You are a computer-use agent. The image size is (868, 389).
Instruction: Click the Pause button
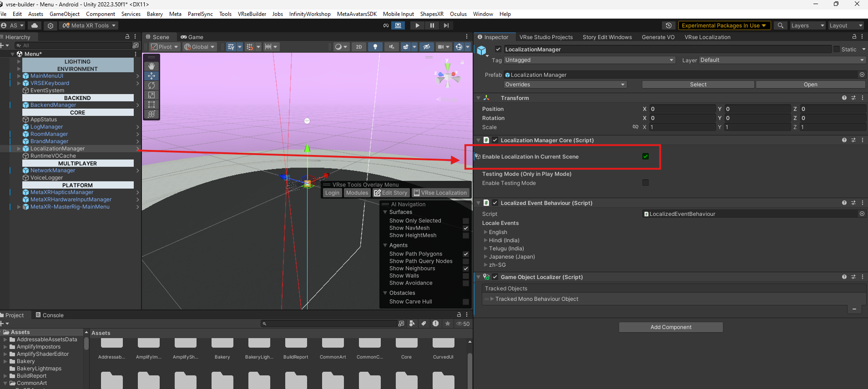point(432,25)
